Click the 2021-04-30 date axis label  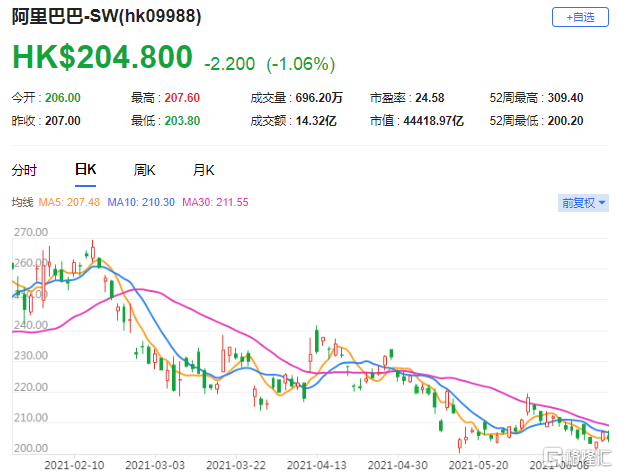click(x=398, y=465)
